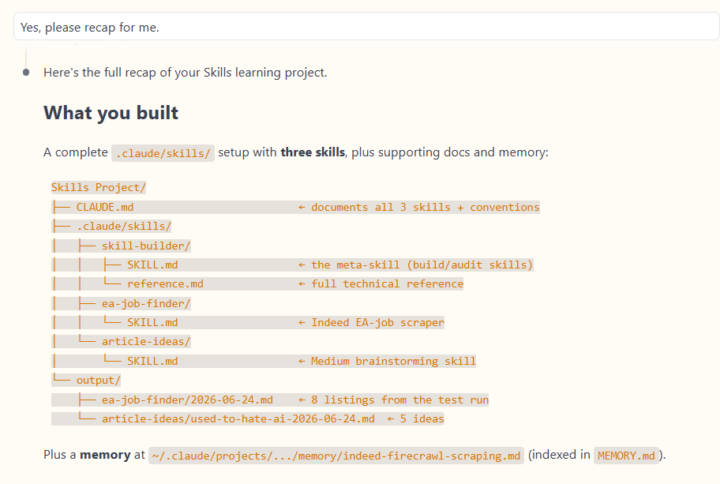Click the bold 'three skills' text
Image resolution: width=720 pixels, height=484 pixels.
click(x=313, y=152)
